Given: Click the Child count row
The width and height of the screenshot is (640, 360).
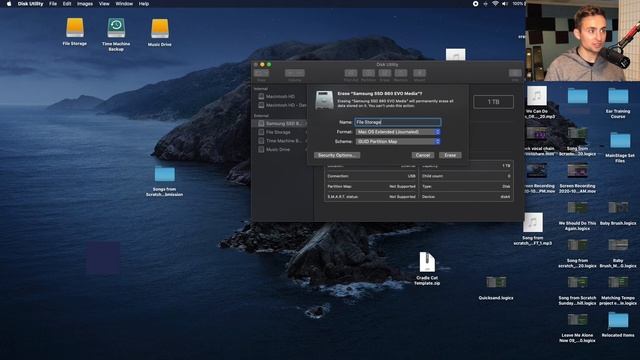Looking at the screenshot, I should (466, 176).
